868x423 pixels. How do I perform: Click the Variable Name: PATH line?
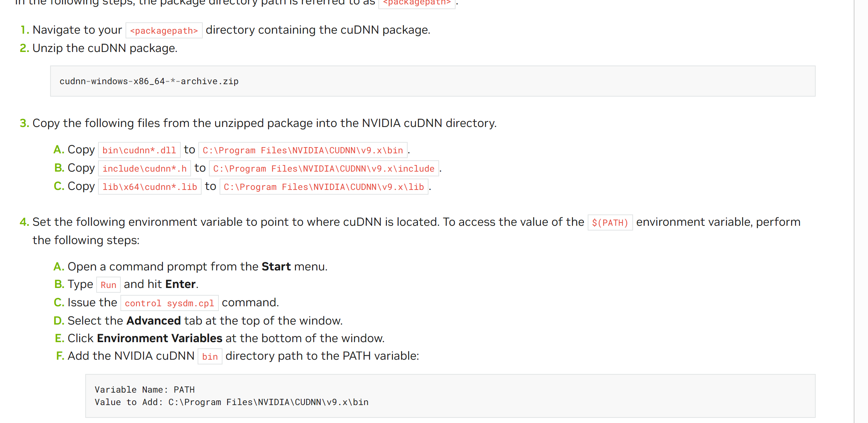pos(145,390)
